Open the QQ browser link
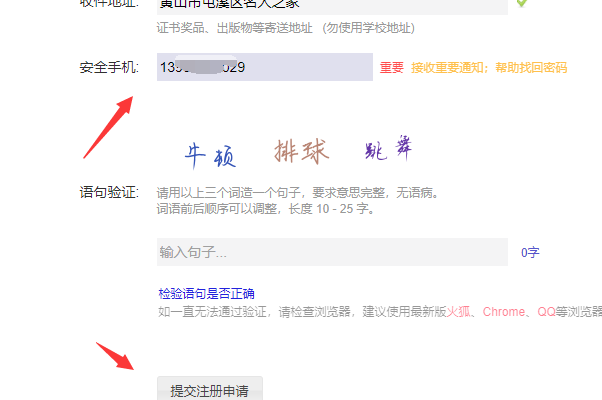This screenshot has width=602, height=400. [546, 312]
